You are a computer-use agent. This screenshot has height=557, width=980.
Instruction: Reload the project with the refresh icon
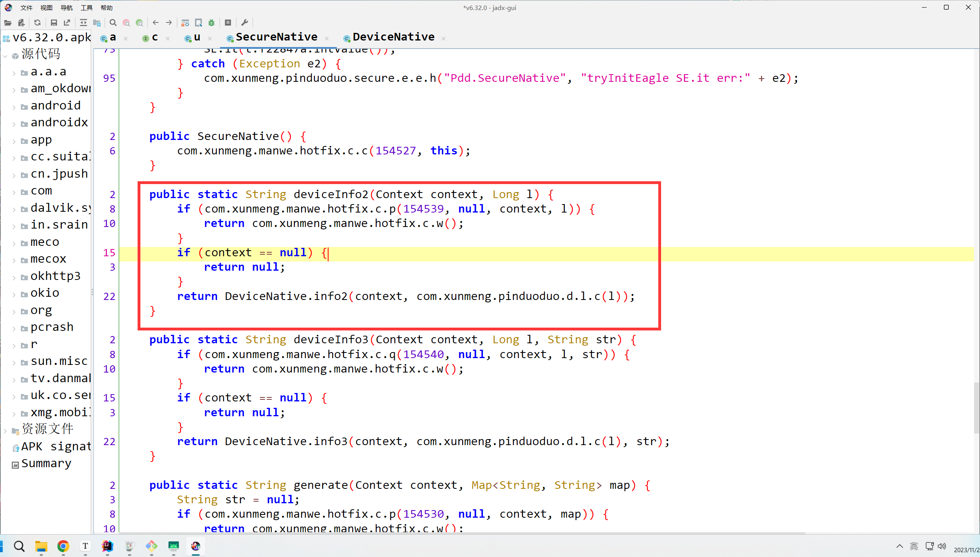click(x=37, y=23)
